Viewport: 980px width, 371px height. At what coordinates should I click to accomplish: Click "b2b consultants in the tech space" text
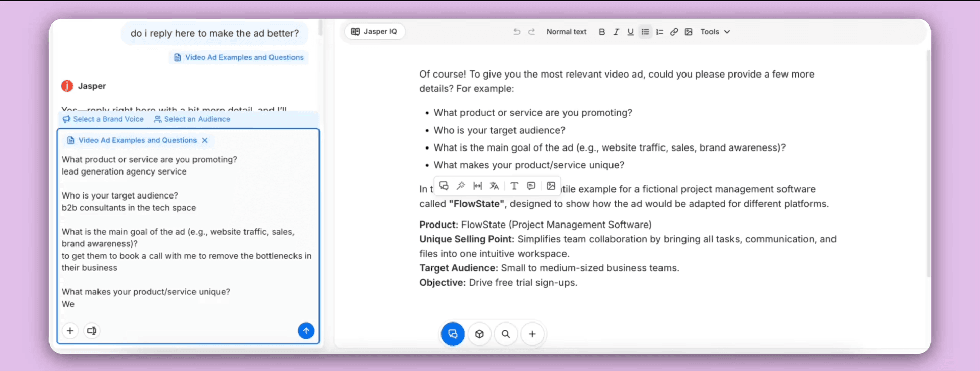[129, 208]
